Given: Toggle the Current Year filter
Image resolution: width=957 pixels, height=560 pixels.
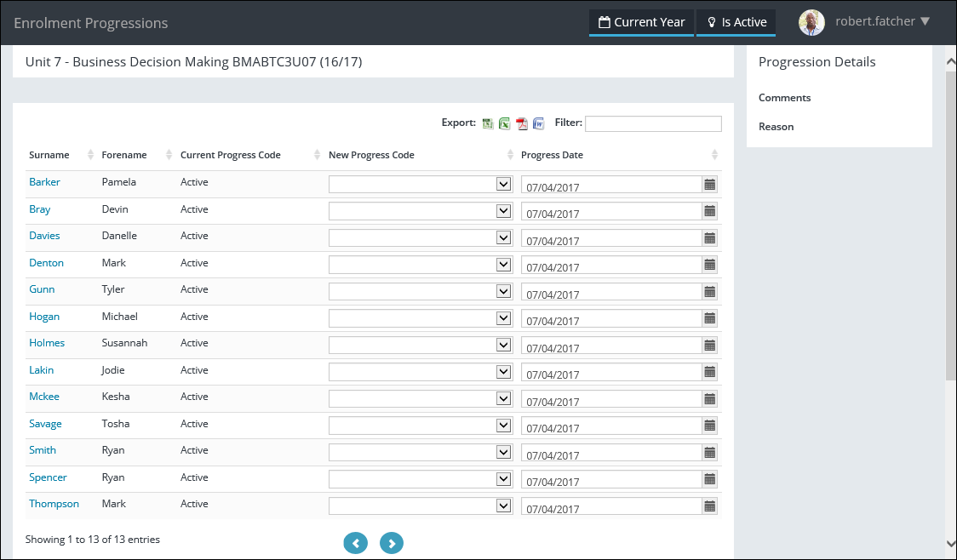Looking at the screenshot, I should [641, 23].
